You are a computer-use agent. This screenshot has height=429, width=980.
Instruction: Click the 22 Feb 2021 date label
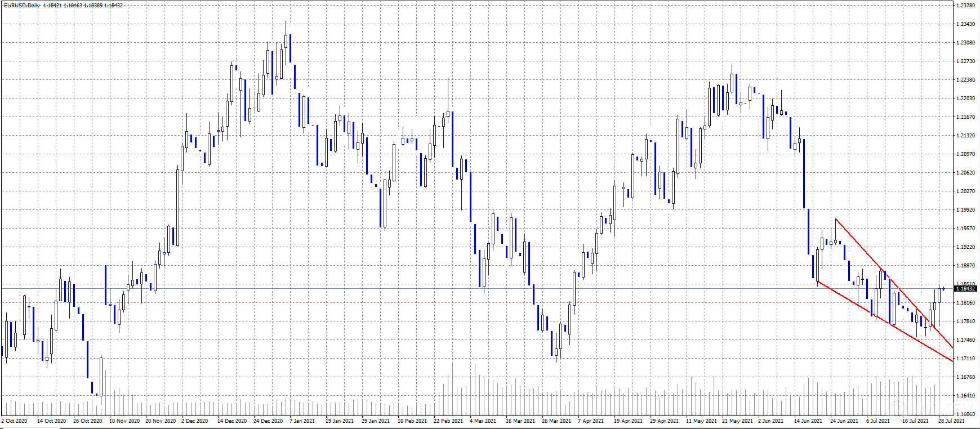(448, 421)
